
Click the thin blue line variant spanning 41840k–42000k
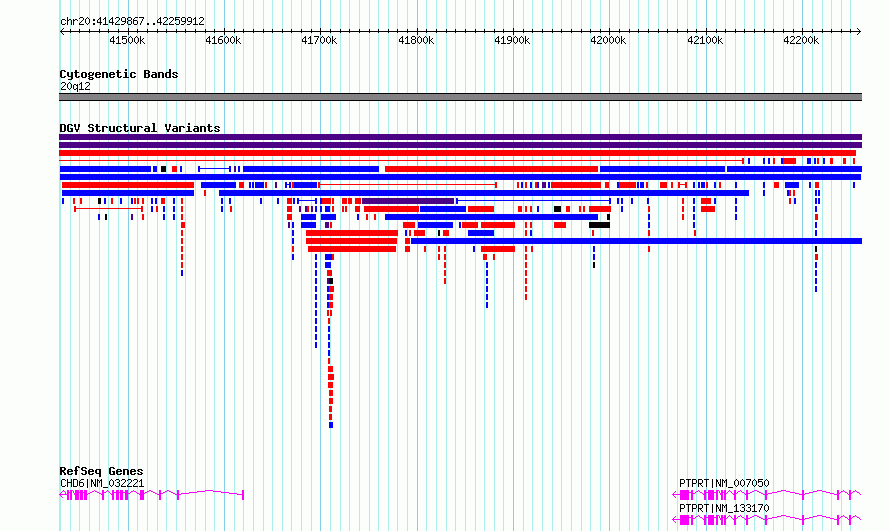pyautogui.click(x=534, y=201)
